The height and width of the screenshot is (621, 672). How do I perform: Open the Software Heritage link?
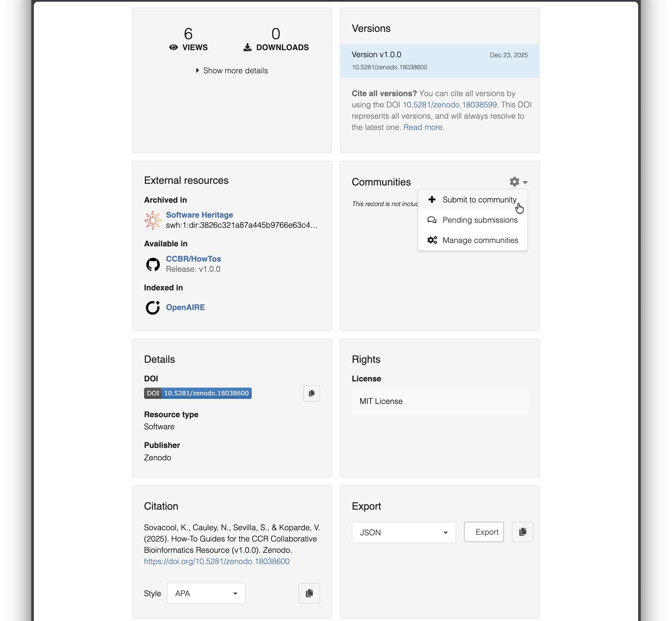[199, 215]
